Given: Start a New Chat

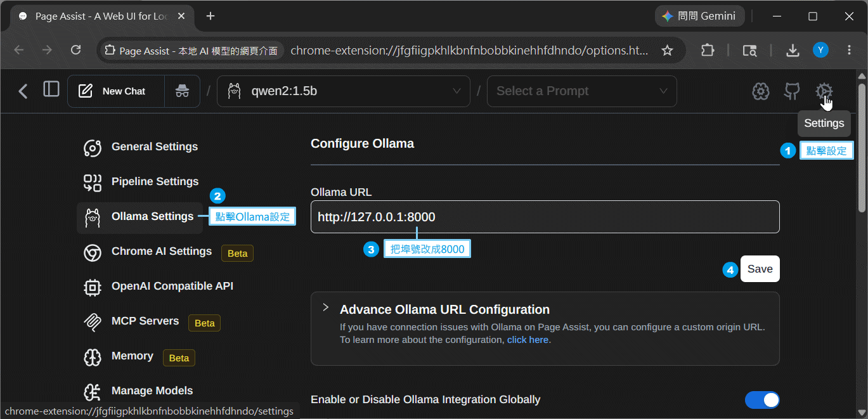Looking at the screenshot, I should click(116, 91).
